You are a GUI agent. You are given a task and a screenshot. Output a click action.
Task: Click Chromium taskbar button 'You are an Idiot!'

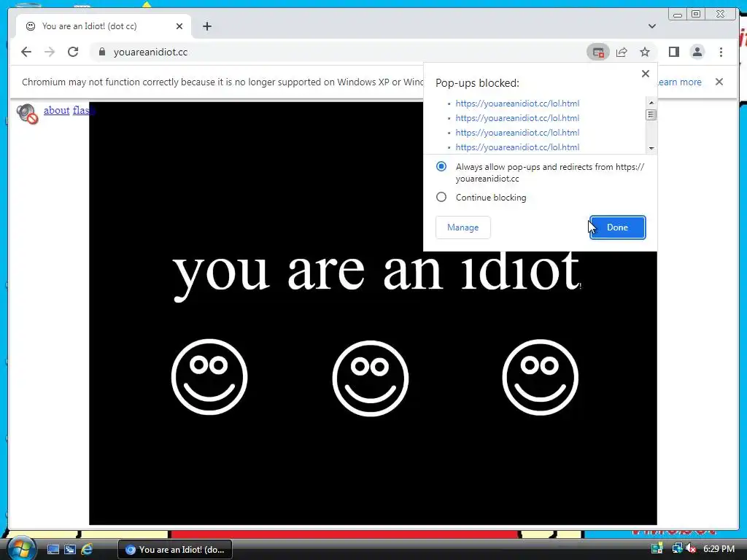pyautogui.click(x=175, y=550)
